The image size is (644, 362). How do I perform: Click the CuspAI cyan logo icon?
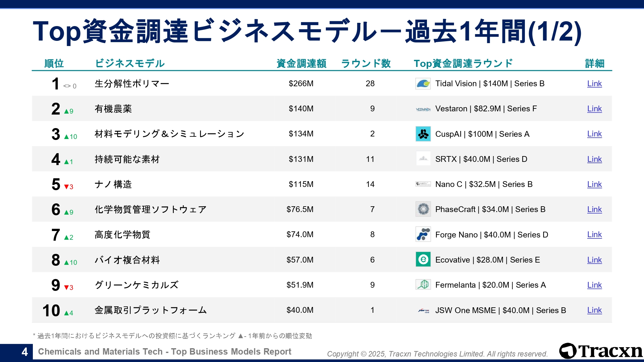coord(423,134)
